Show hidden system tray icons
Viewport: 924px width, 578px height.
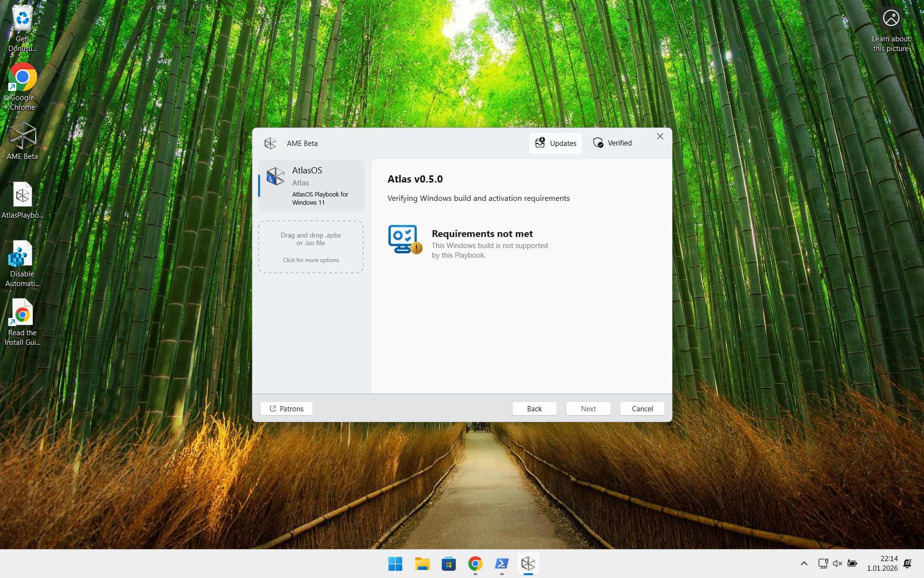point(804,564)
